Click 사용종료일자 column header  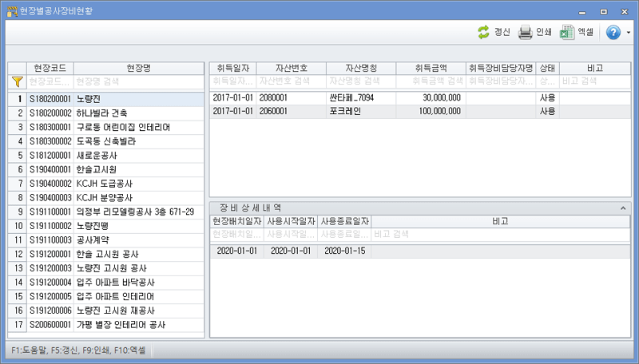344,221
